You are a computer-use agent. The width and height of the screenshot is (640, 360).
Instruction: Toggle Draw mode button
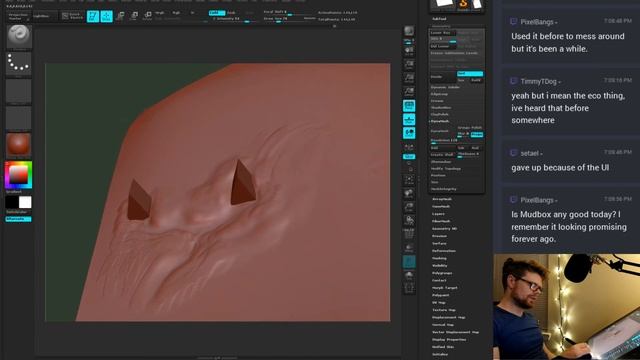[107, 16]
